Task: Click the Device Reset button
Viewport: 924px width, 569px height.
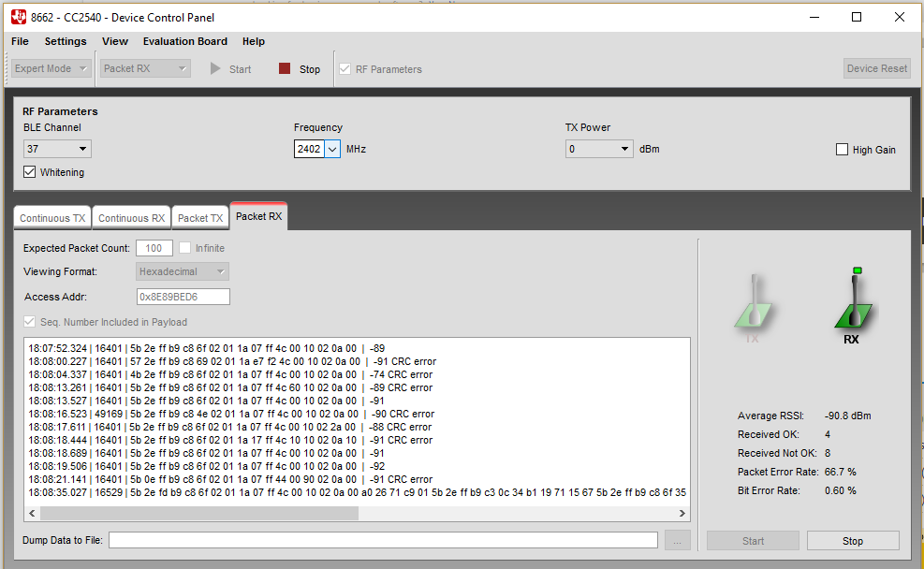Action: click(877, 68)
